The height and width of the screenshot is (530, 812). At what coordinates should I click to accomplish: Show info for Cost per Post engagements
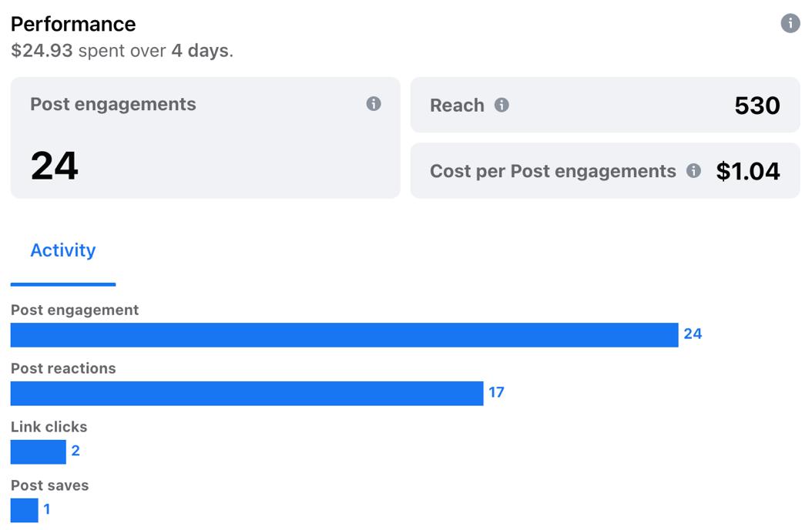(x=693, y=171)
